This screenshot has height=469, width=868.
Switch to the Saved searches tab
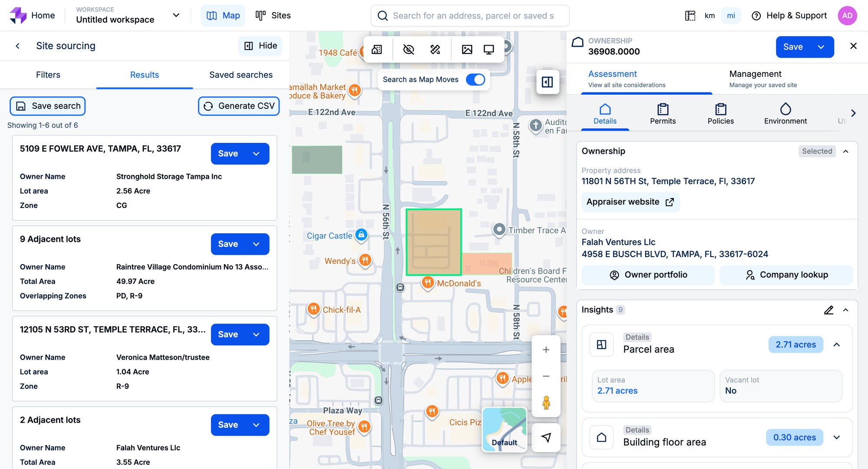click(240, 75)
